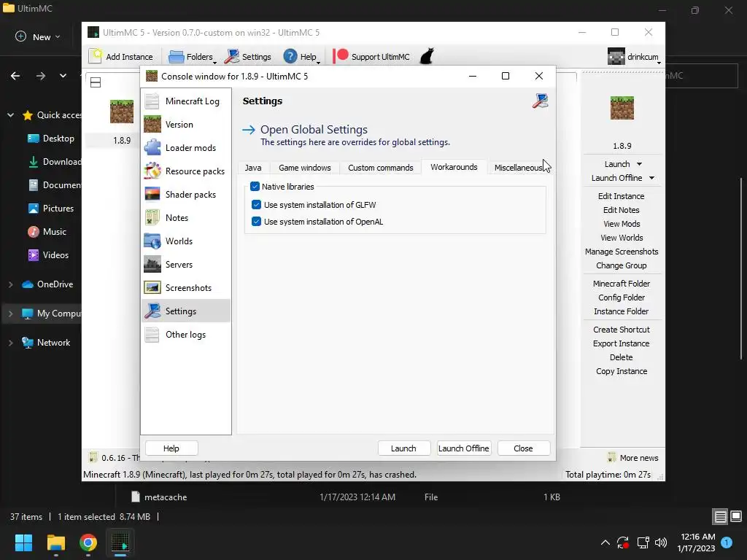Screen dimensions: 747x560
Task: Uncheck Use system installation of GLFW
Action: (x=256, y=205)
